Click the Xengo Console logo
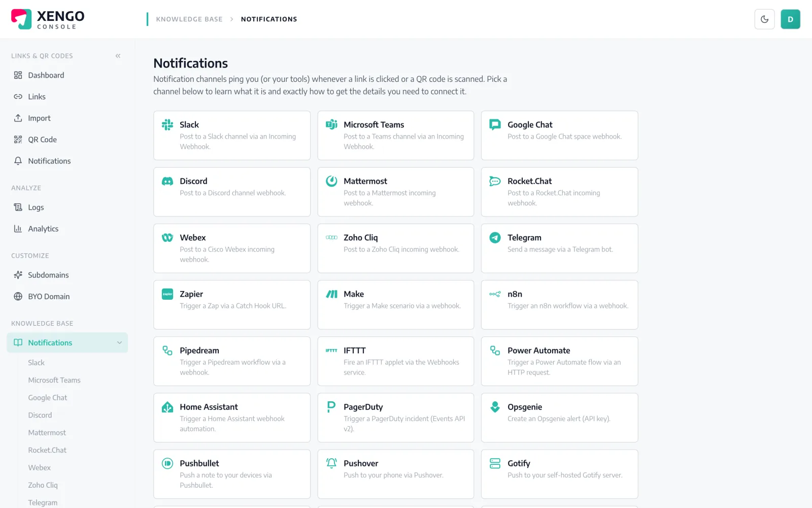This screenshot has width=812, height=508. (x=48, y=19)
